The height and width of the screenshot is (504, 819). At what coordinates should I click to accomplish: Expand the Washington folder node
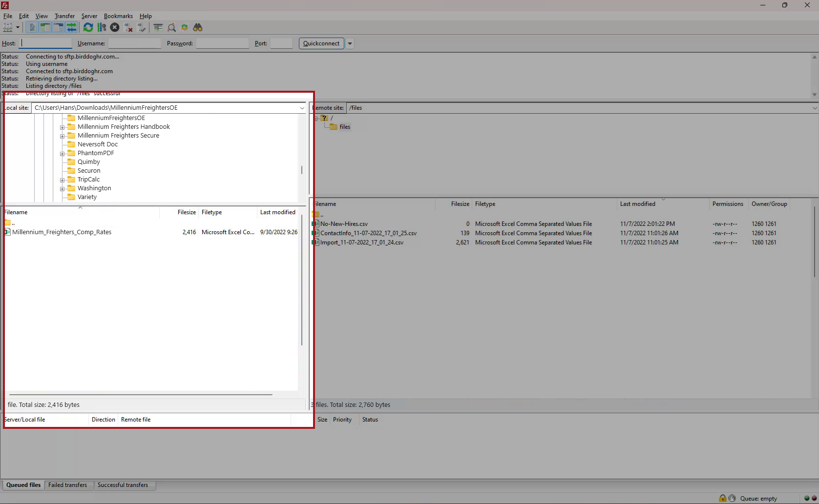tap(63, 189)
